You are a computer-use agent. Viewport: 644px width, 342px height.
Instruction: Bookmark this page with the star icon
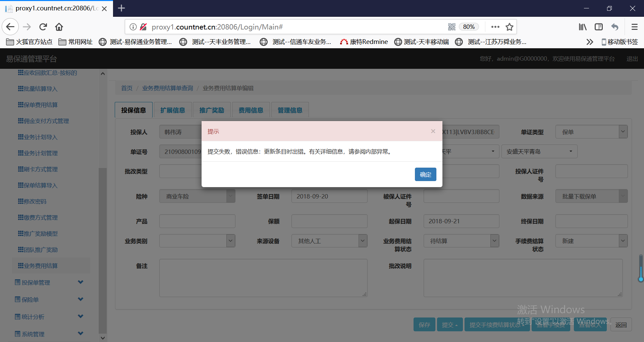pyautogui.click(x=509, y=27)
